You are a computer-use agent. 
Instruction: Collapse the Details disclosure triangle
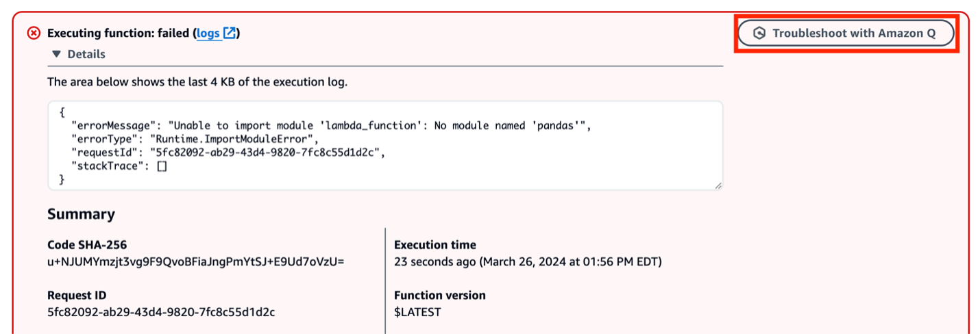(x=56, y=53)
